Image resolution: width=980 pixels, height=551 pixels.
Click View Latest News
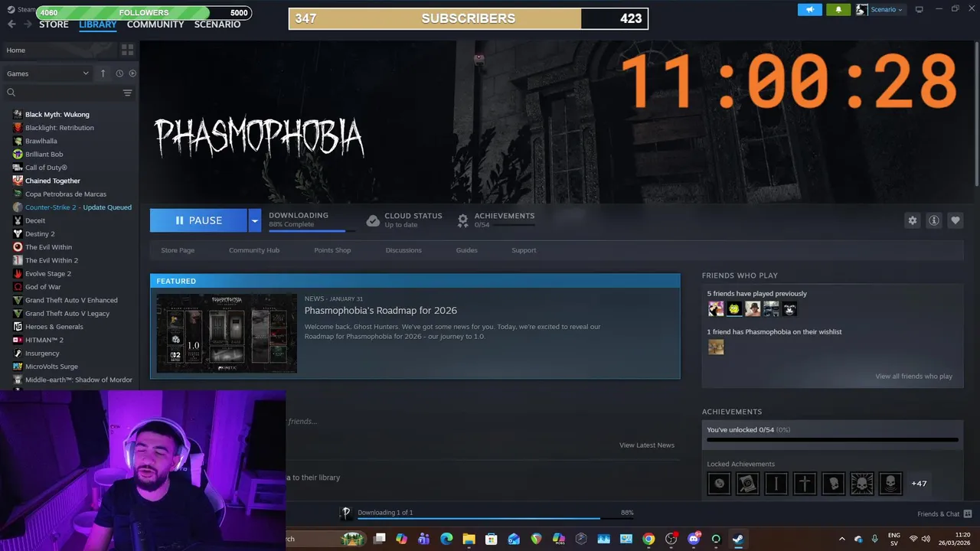(647, 445)
